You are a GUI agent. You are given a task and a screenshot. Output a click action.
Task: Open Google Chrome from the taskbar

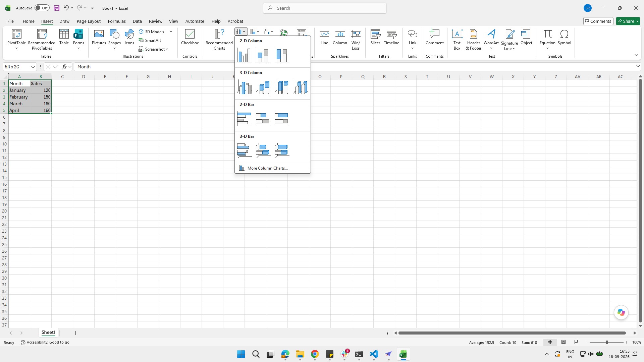click(x=315, y=354)
